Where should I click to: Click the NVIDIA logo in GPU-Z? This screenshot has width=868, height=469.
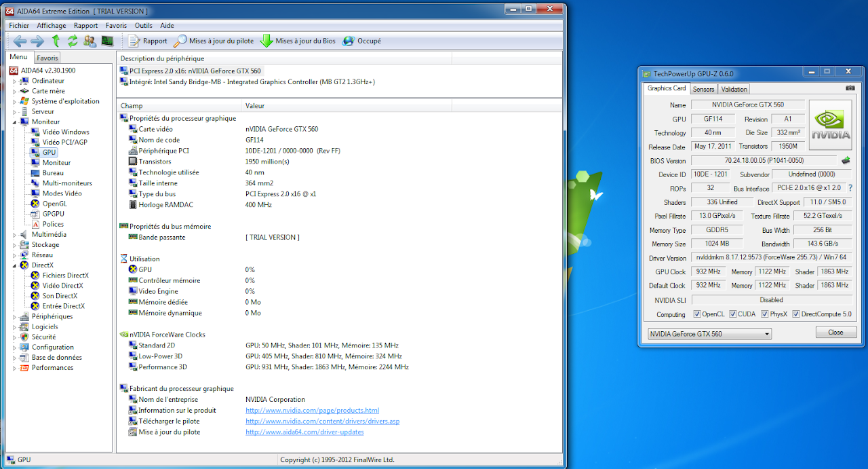click(831, 126)
